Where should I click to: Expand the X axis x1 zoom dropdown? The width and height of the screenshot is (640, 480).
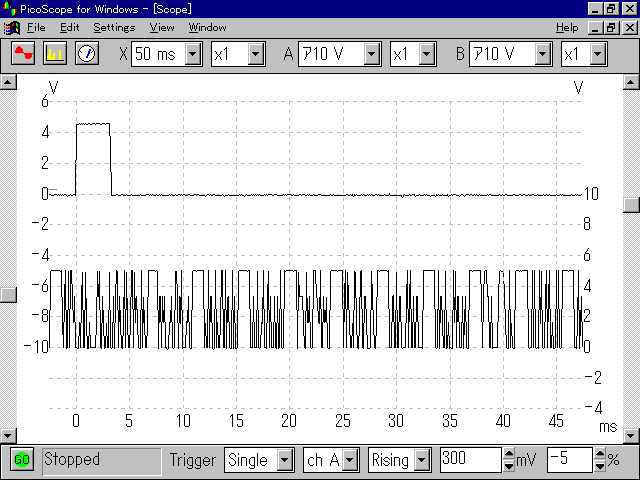point(256,53)
